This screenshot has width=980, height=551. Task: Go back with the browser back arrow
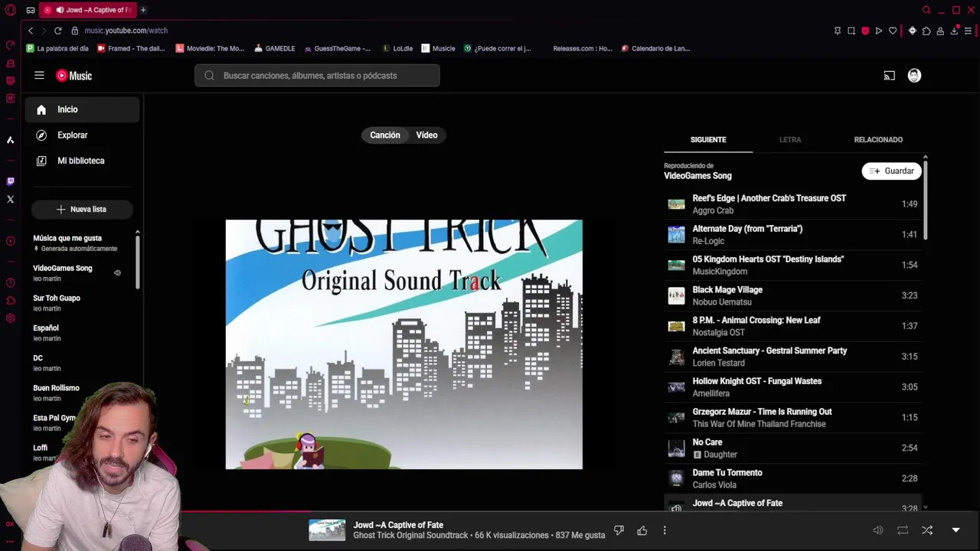click(31, 31)
